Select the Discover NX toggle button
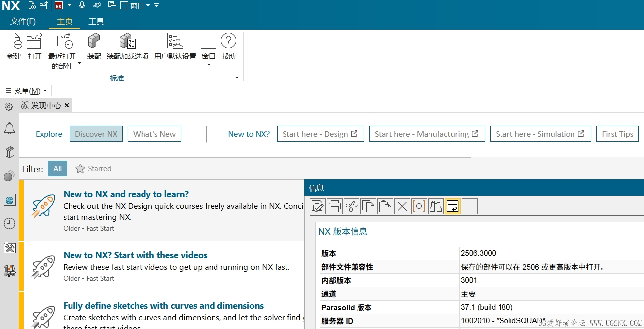Screen dimensions: 644x329 96,134
